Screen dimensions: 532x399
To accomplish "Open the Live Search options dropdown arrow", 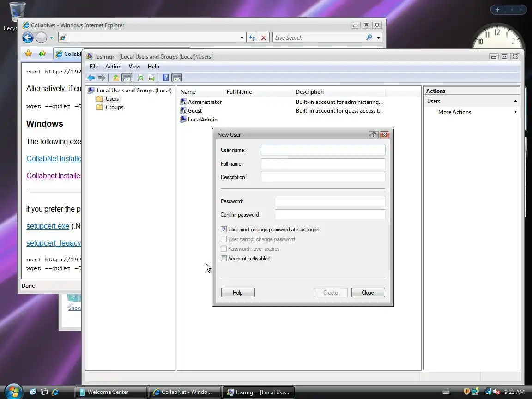I will click(378, 38).
